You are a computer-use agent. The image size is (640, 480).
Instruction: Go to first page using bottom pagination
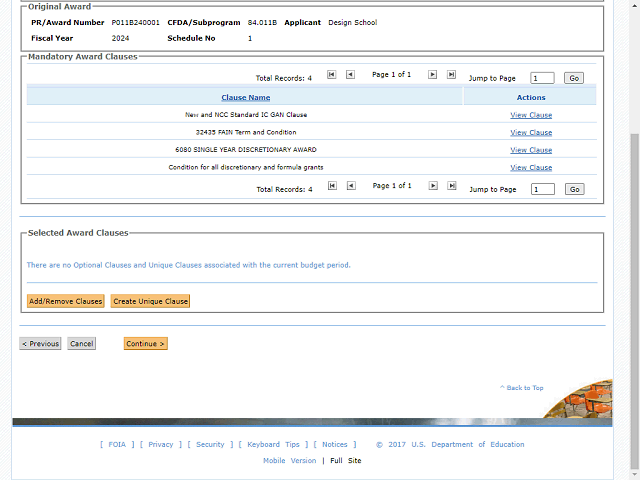pyautogui.click(x=332, y=186)
